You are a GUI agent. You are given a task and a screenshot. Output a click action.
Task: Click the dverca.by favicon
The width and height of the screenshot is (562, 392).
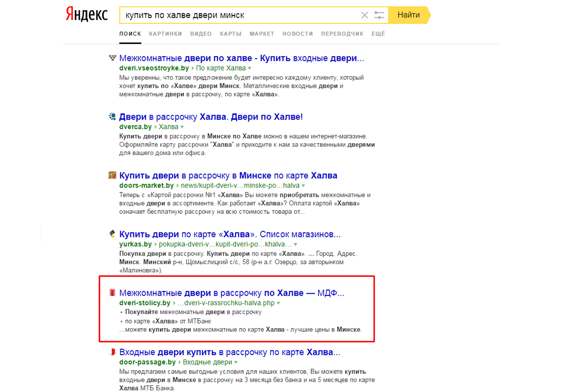click(x=112, y=116)
